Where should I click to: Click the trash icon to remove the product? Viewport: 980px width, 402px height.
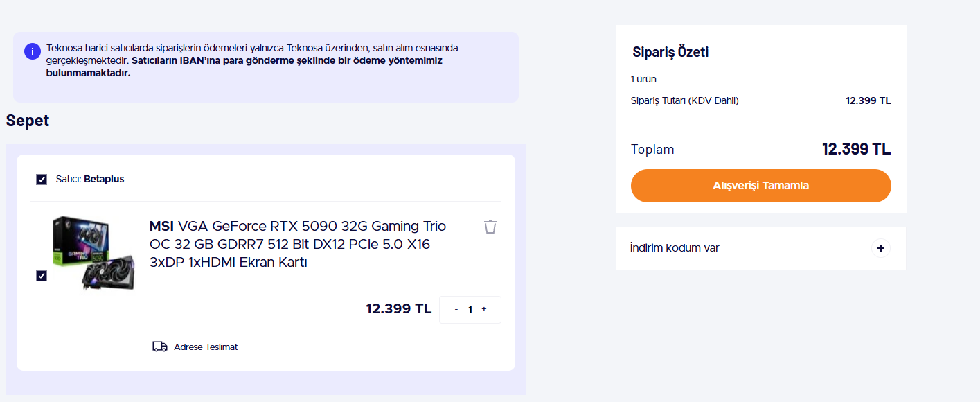tap(490, 227)
